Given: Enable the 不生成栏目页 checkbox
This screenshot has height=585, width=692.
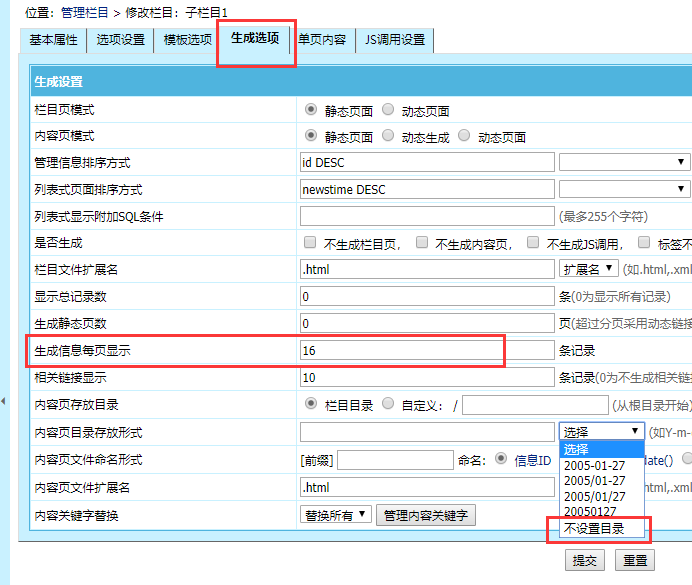Looking at the screenshot, I should tap(310, 243).
